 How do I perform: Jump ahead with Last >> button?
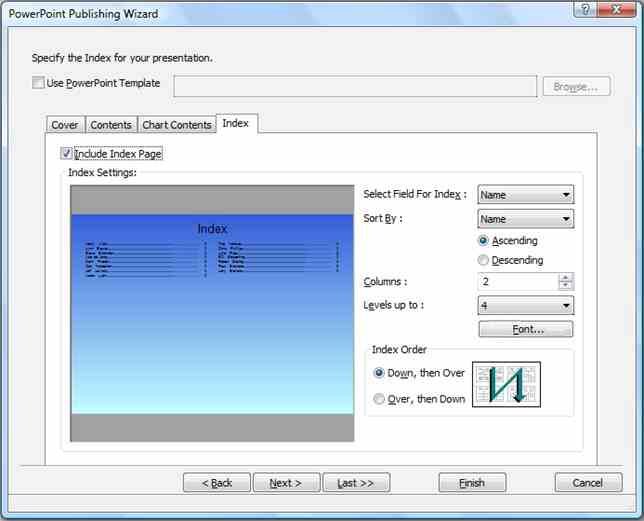pos(356,483)
